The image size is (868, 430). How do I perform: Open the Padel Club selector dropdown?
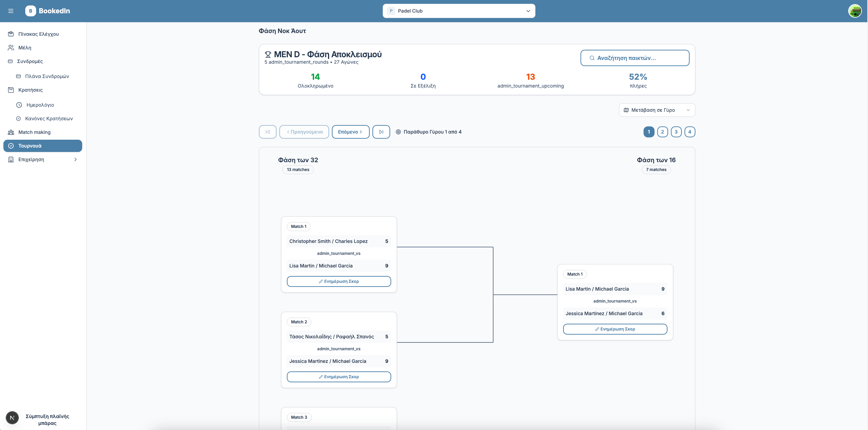(x=459, y=11)
